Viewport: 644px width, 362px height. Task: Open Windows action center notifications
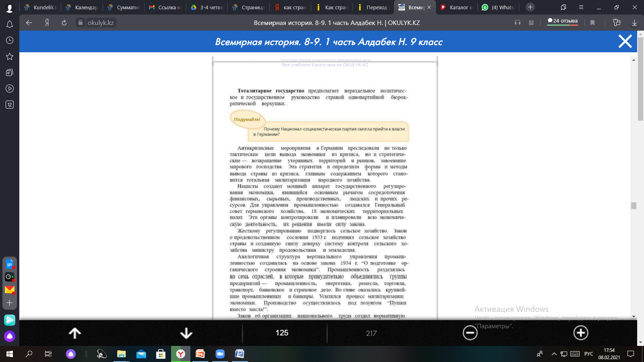(631, 354)
